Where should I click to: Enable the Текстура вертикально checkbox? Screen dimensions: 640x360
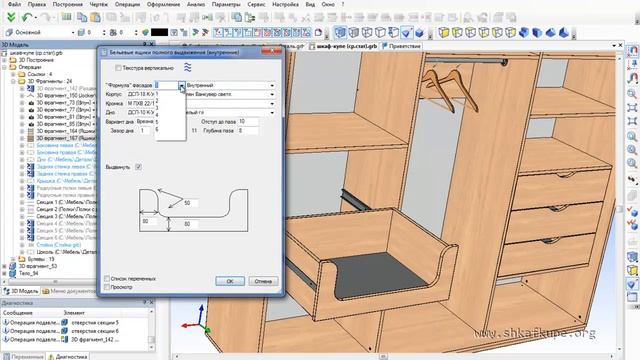coord(118,68)
